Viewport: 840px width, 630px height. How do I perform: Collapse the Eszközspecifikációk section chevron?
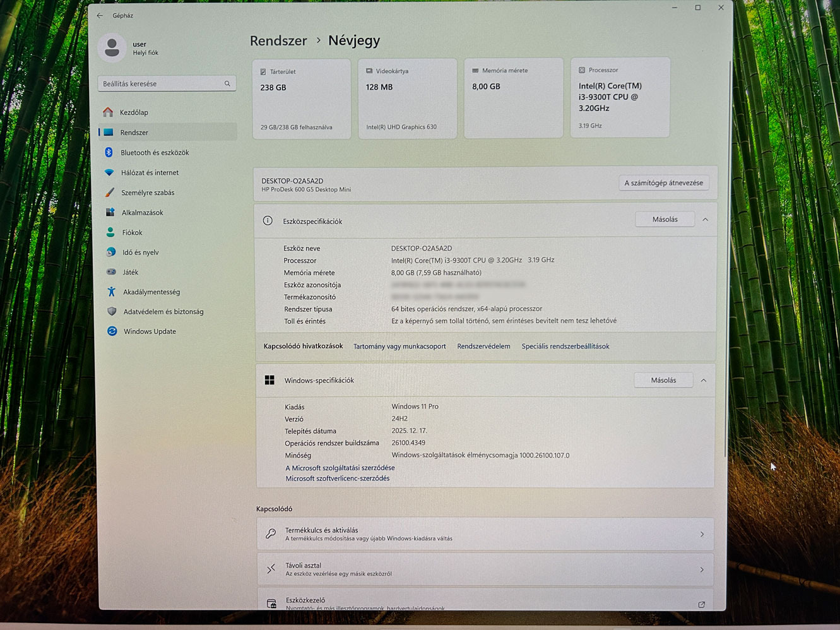click(705, 219)
